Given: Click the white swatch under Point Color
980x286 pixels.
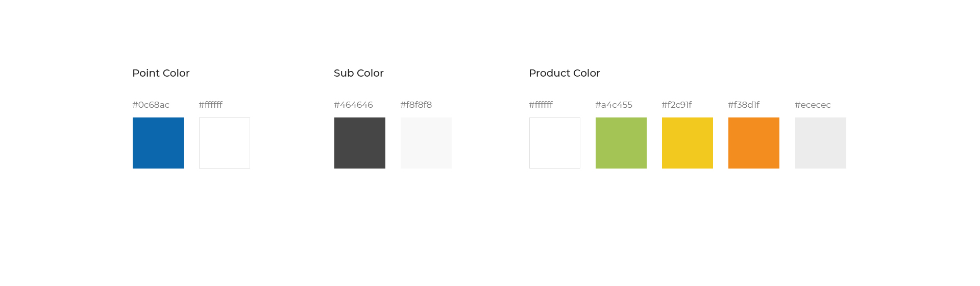Looking at the screenshot, I should (225, 143).
